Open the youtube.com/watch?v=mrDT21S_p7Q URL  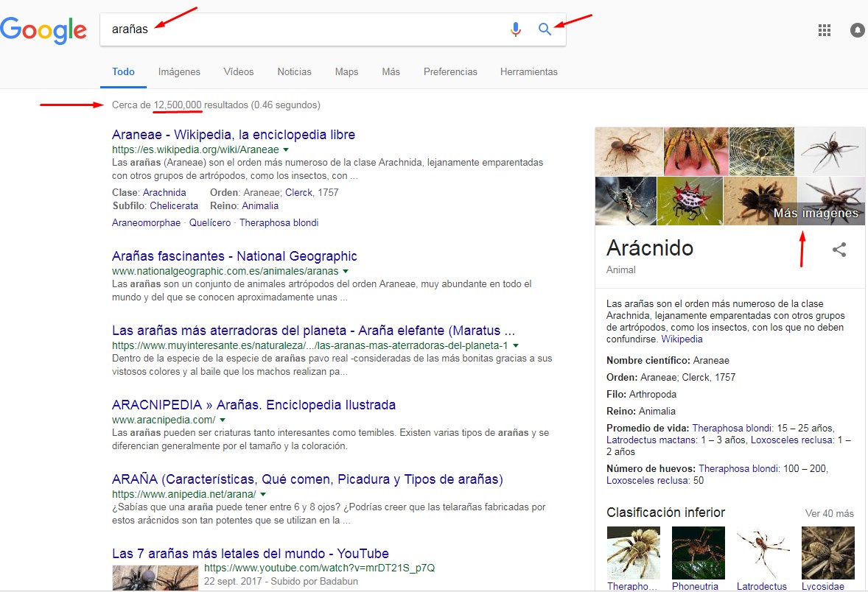319,568
